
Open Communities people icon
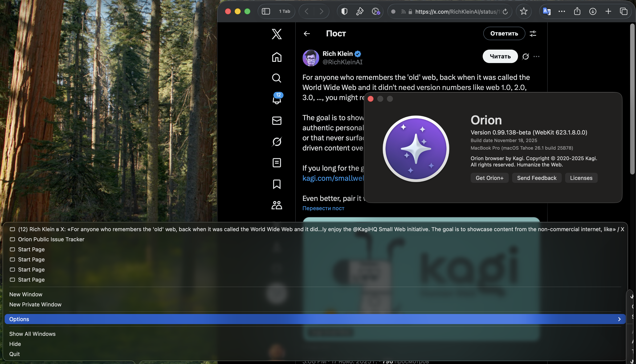pos(277,205)
